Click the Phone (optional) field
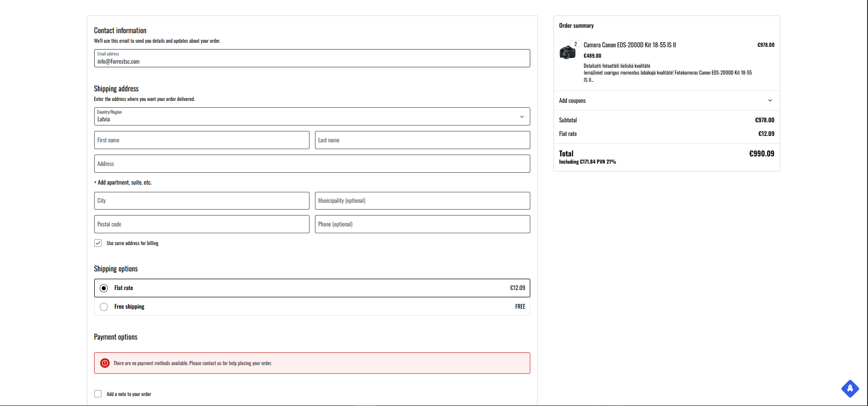Viewport: 868px width, 406px height. 422,224
